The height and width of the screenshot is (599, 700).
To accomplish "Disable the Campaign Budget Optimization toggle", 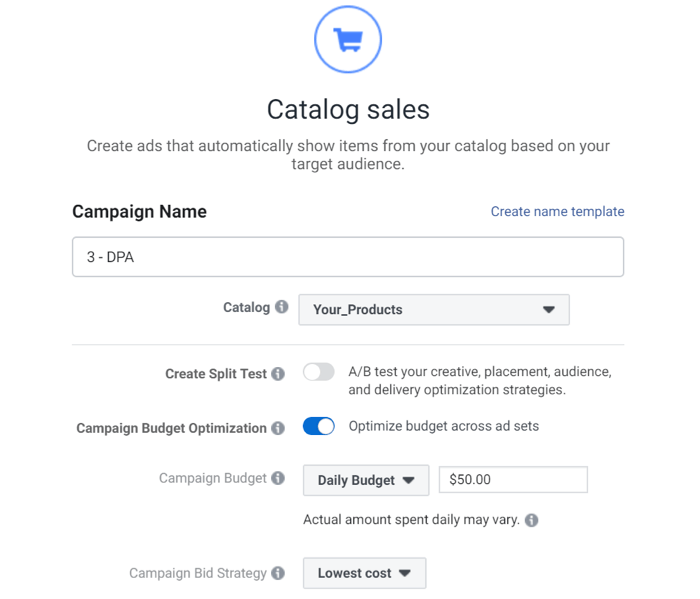I will point(318,426).
